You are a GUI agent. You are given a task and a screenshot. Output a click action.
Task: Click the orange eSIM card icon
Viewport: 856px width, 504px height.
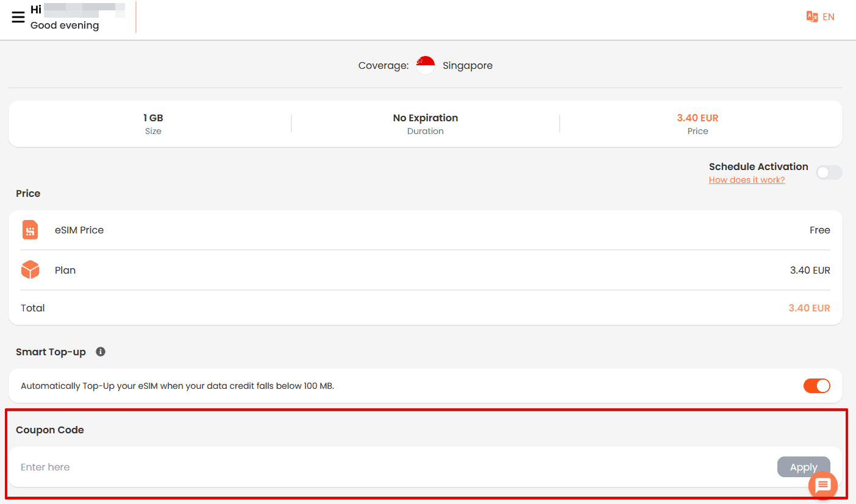30,230
